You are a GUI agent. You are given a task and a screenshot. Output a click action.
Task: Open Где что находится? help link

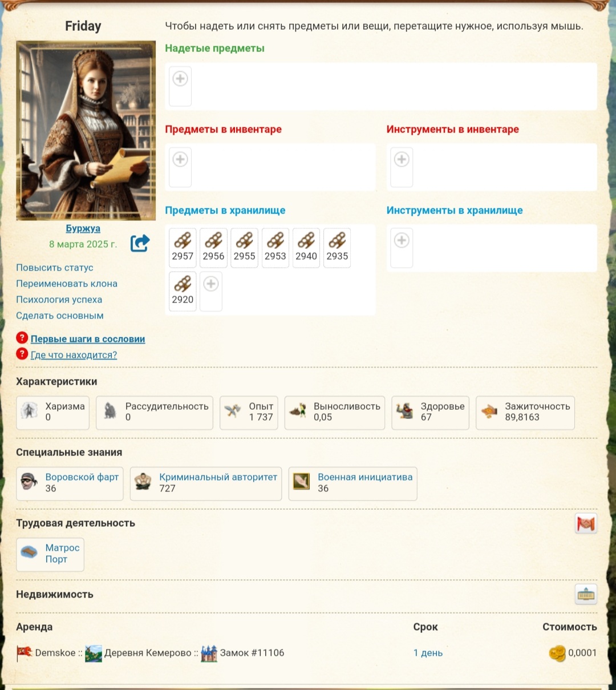(x=74, y=355)
